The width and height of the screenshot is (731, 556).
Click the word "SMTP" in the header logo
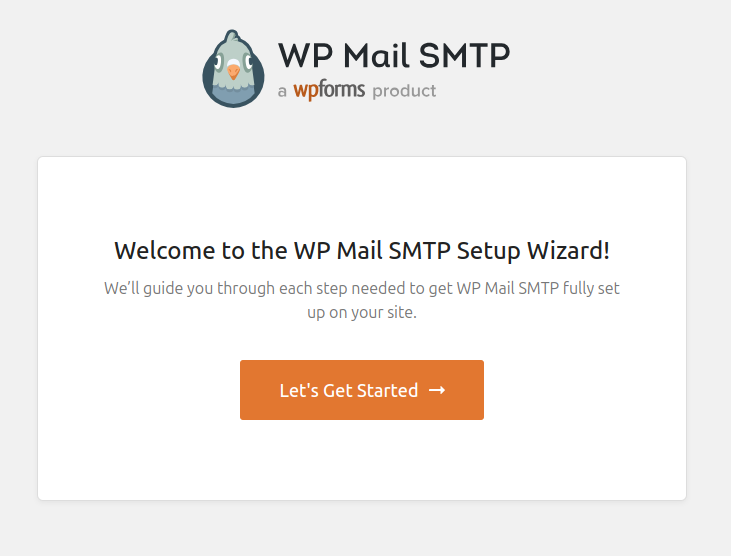pos(464,56)
